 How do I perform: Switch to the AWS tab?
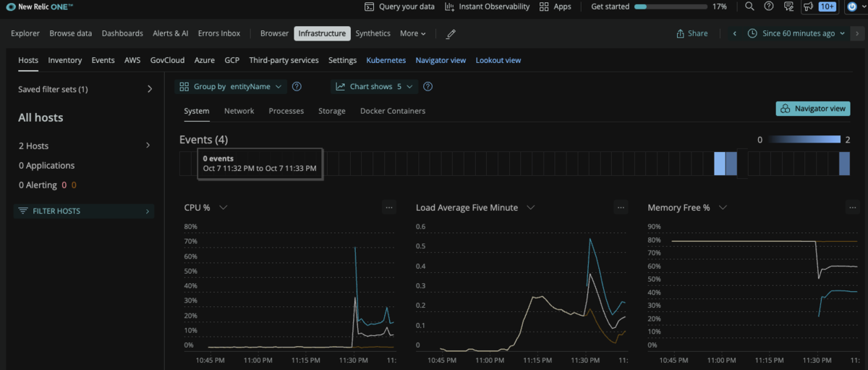(x=132, y=60)
